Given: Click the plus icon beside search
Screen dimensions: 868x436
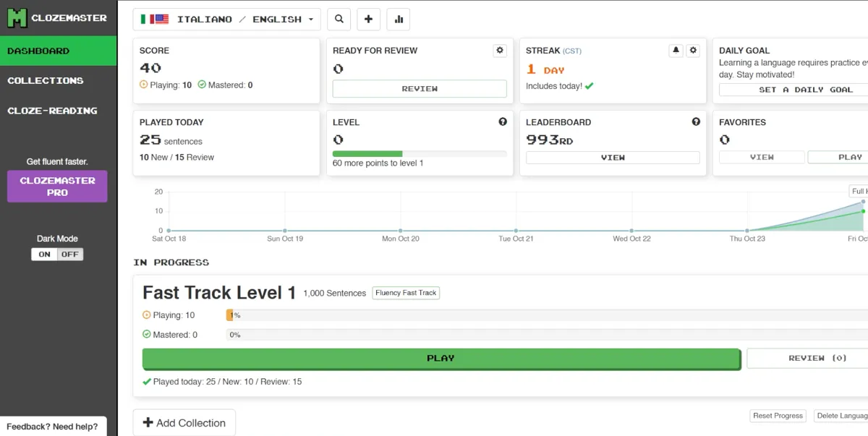Looking at the screenshot, I should (x=368, y=20).
